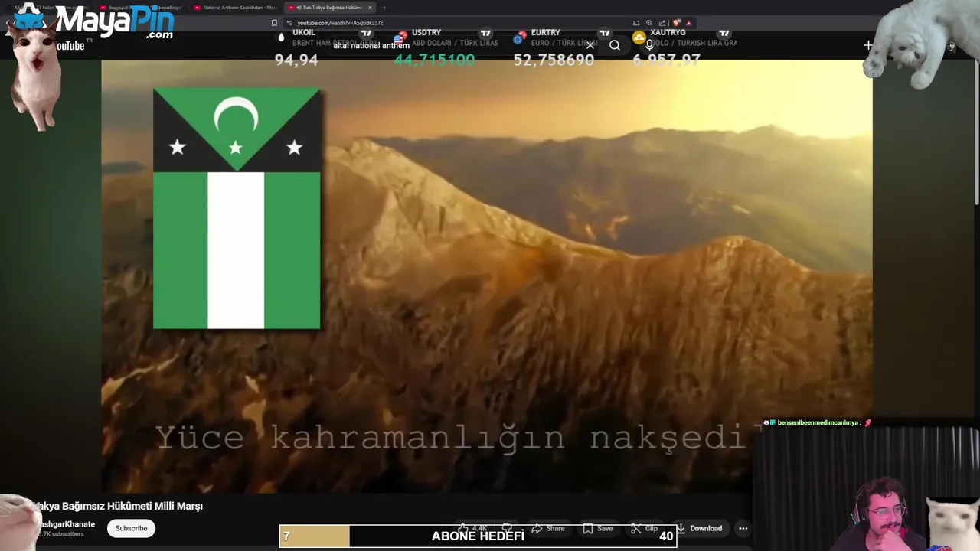The image size is (980, 551).
Task: Switch to the 'Ведущий' browser tab
Action: (142, 8)
